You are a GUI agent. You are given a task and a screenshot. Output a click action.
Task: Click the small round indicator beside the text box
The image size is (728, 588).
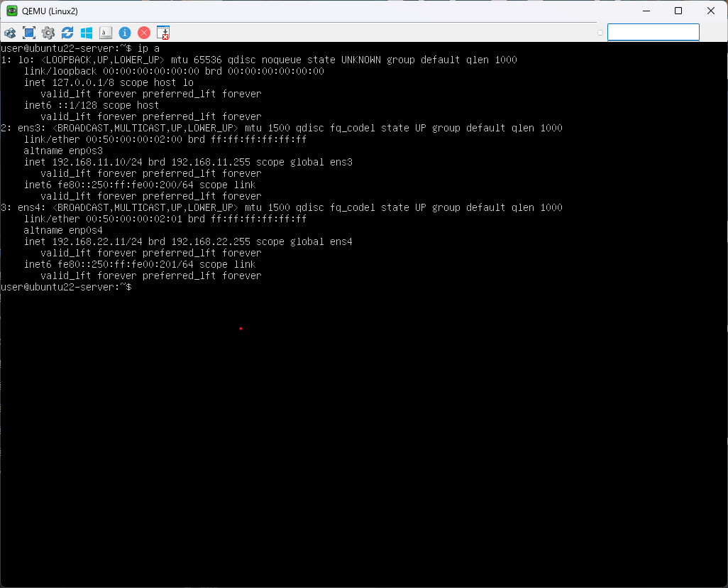[600, 33]
